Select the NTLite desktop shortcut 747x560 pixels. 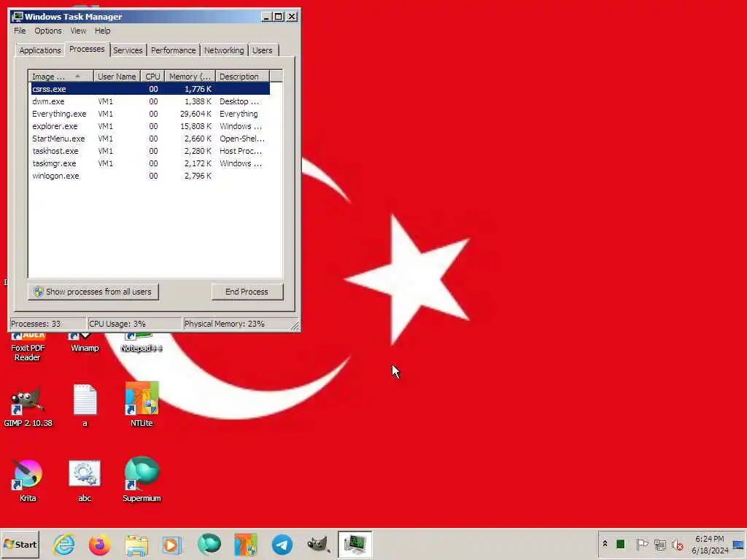pyautogui.click(x=142, y=404)
